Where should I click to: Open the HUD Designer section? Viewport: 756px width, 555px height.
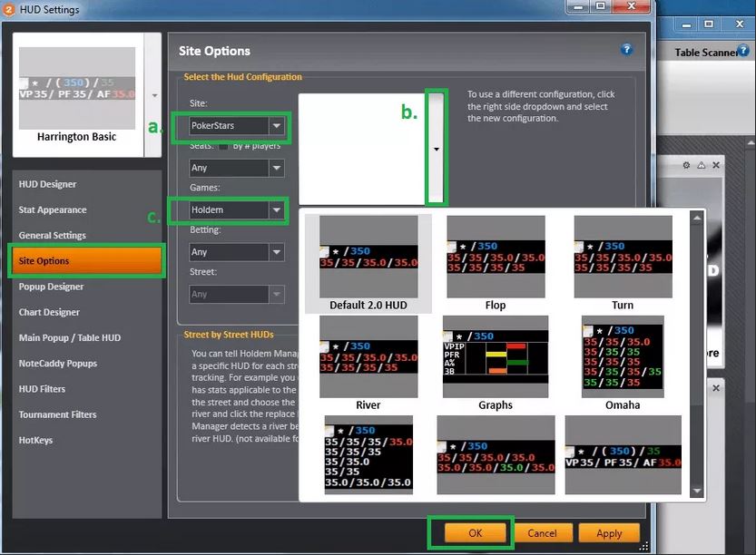point(47,184)
